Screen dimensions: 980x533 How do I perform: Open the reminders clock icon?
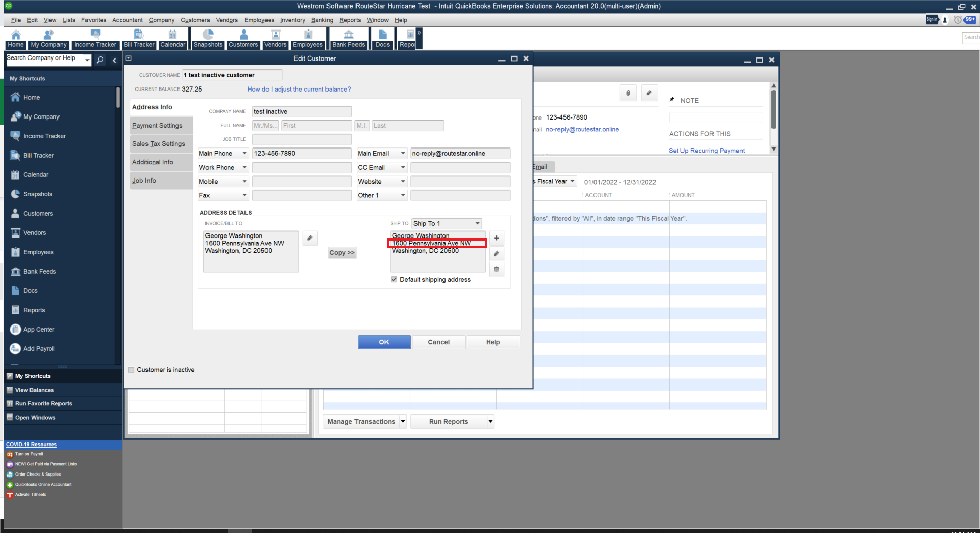point(958,20)
